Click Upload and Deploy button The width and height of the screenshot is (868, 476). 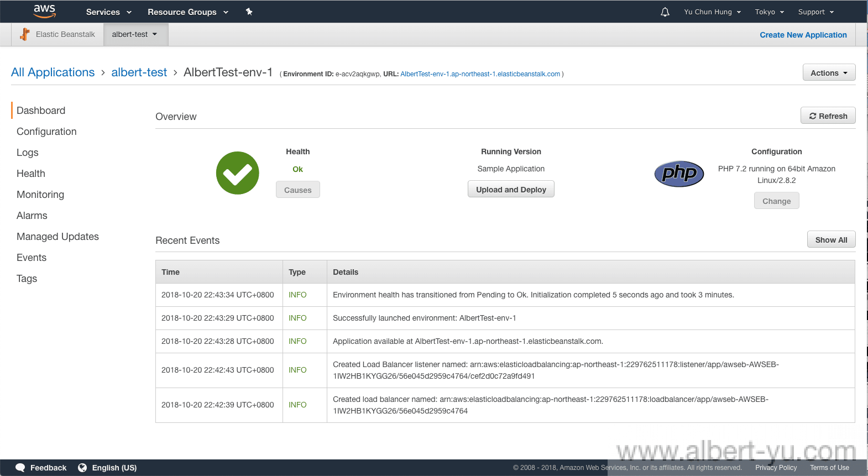511,189
